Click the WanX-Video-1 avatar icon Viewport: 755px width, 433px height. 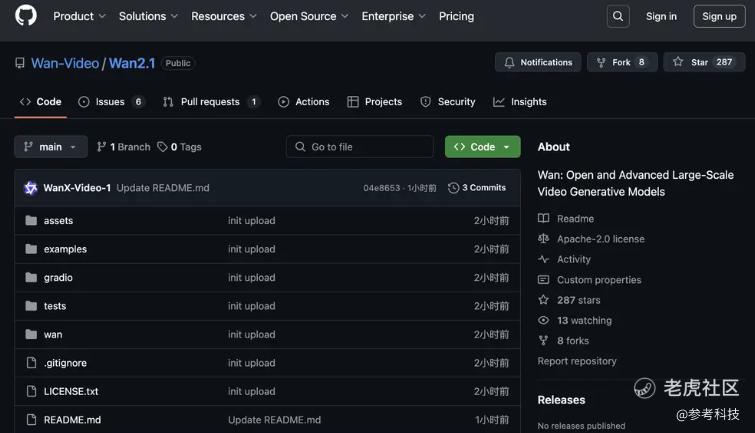point(31,188)
